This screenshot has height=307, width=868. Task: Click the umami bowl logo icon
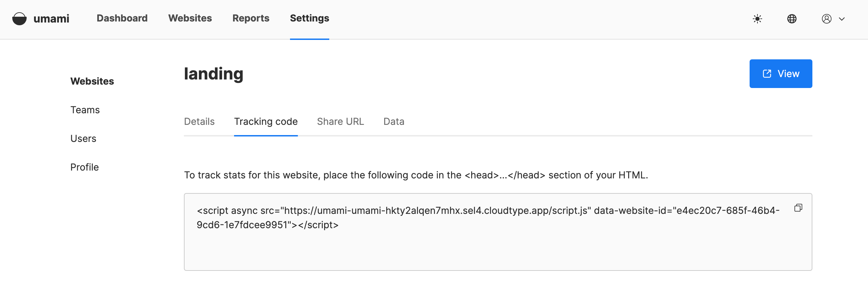point(19,19)
